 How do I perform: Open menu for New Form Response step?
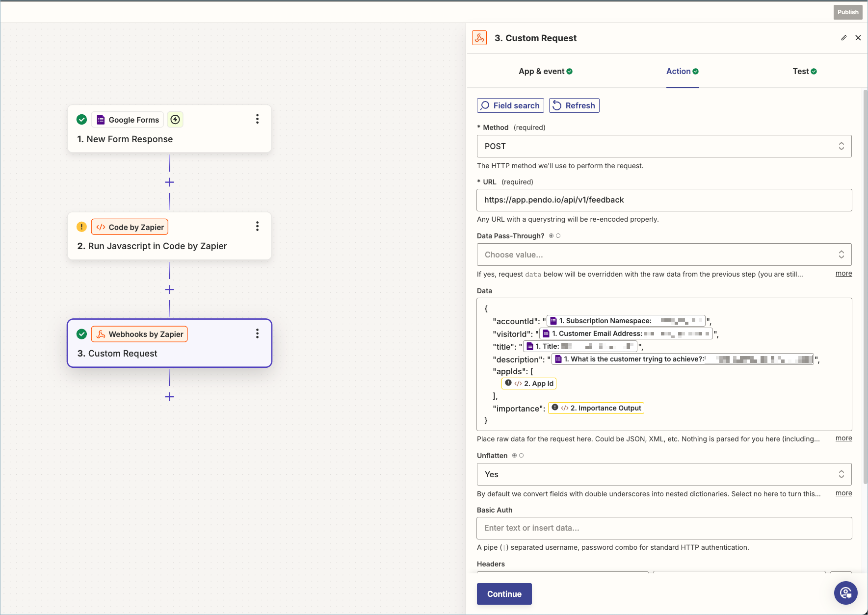(x=257, y=119)
